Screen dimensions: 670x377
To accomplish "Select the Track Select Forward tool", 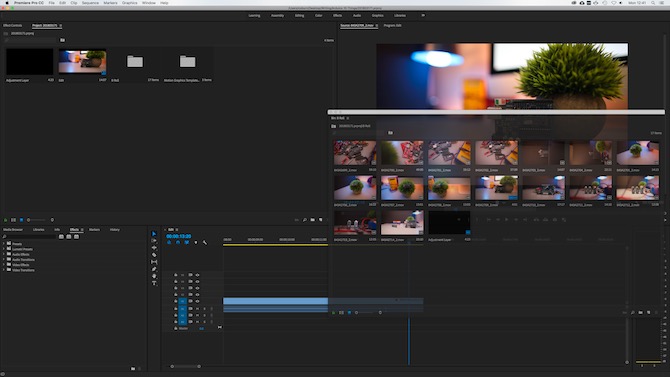I will (x=154, y=241).
